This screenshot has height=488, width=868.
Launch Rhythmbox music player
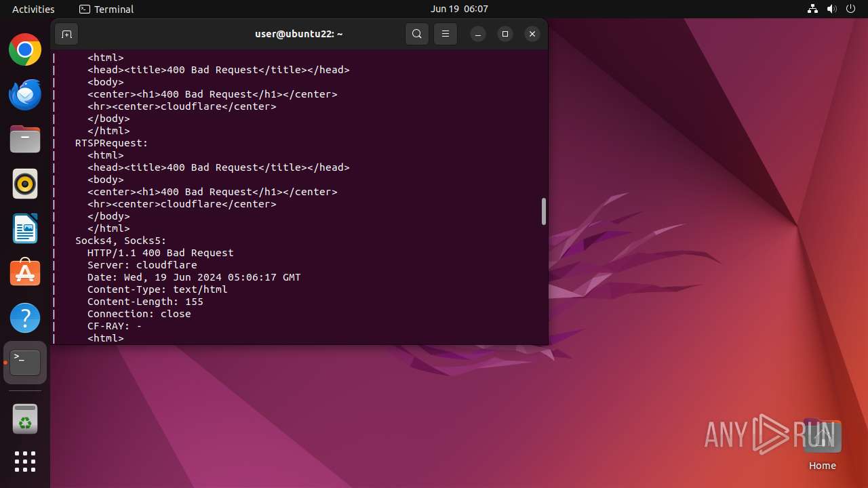(x=25, y=184)
